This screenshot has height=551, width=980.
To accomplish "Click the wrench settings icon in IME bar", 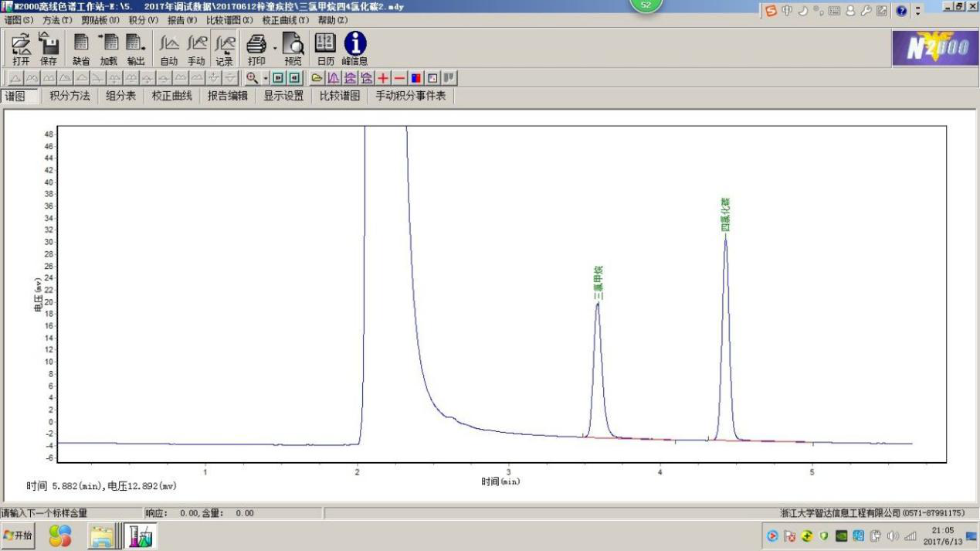I will coord(866,12).
